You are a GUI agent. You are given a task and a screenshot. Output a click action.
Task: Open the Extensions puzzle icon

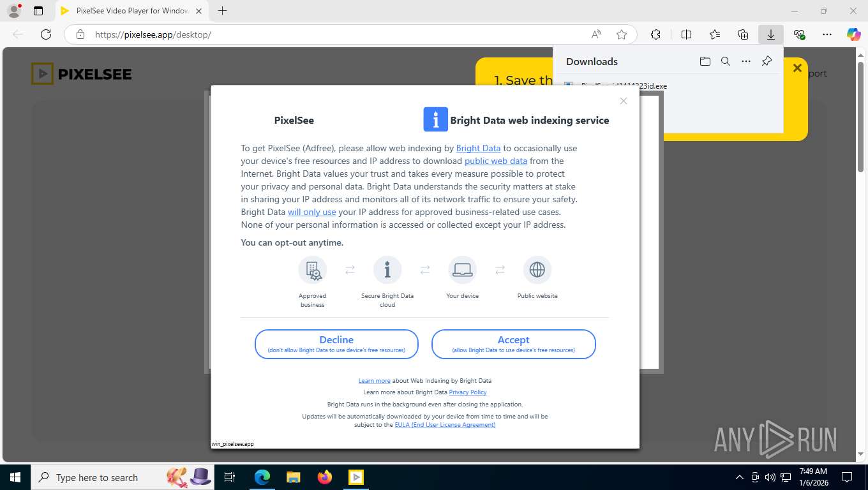click(x=655, y=34)
